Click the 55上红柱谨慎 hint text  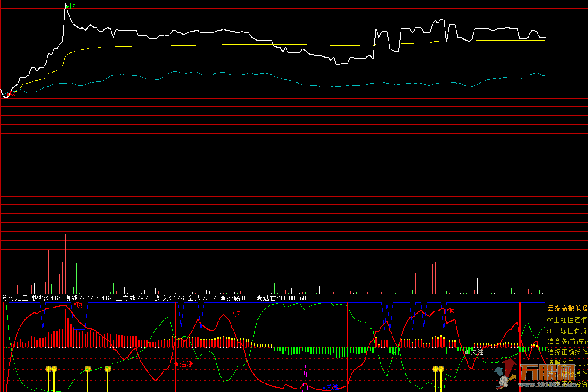(567, 320)
